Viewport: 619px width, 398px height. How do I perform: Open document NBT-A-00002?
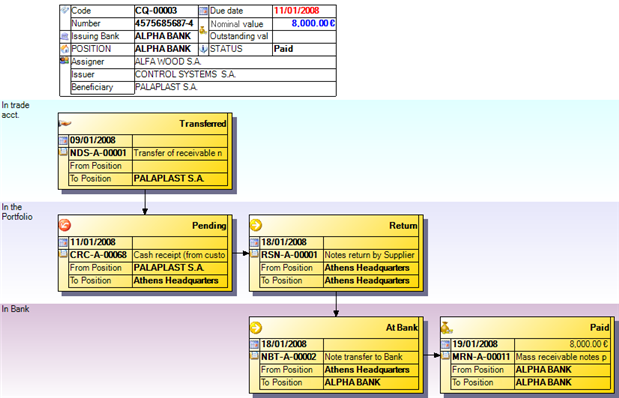click(289, 357)
